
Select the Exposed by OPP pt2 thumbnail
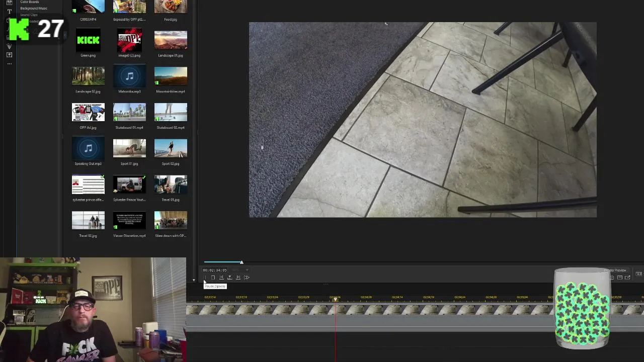pos(129,7)
